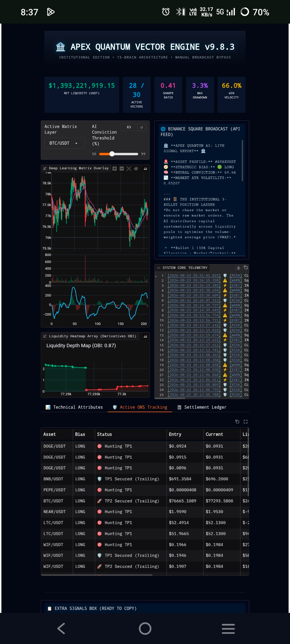Click timestamp 20:13:00.788 on telemetry line 25
290x644 pixels.
(194, 395)
